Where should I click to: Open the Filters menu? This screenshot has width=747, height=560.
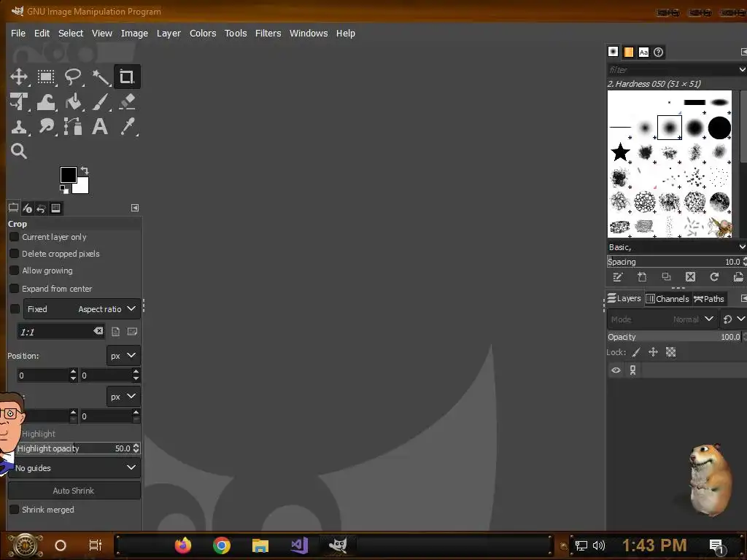pyautogui.click(x=268, y=34)
